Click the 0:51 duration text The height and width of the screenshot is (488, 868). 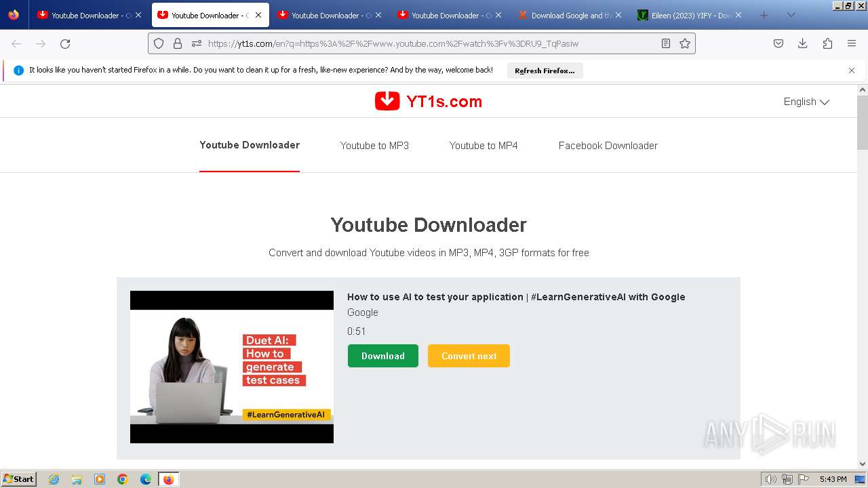(357, 331)
